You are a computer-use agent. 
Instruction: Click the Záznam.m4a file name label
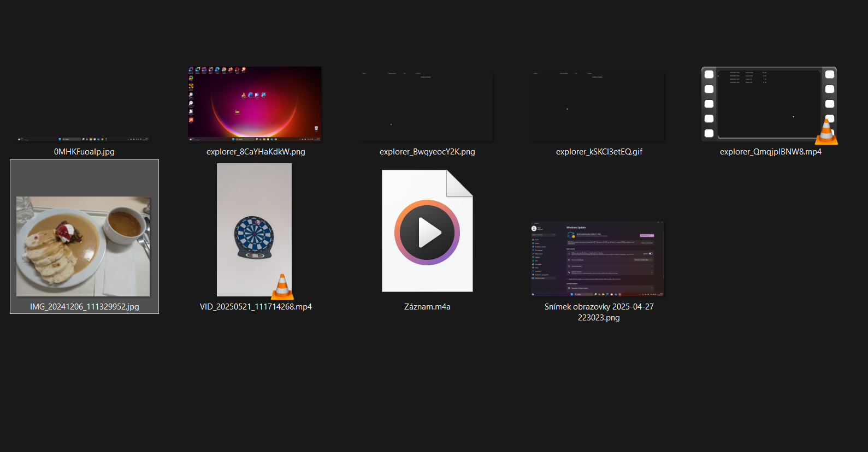pos(427,307)
